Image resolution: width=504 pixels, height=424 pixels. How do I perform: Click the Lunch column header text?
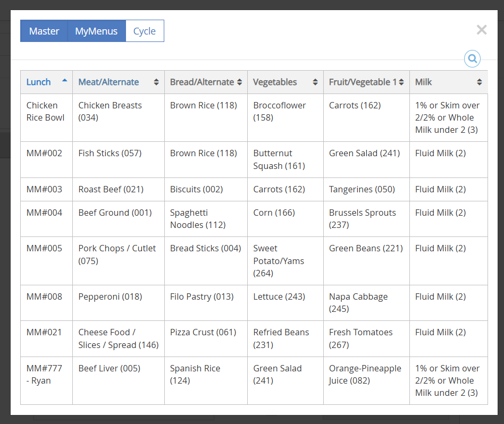coord(39,82)
